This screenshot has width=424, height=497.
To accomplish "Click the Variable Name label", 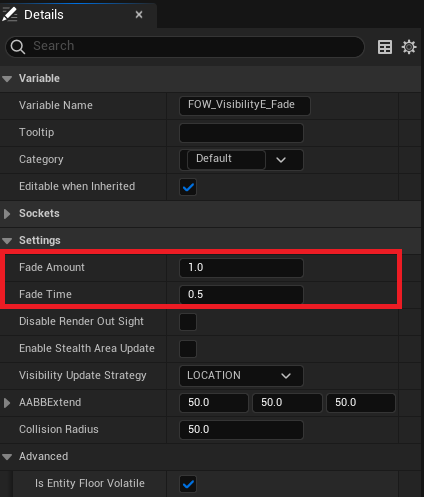I will [56, 105].
